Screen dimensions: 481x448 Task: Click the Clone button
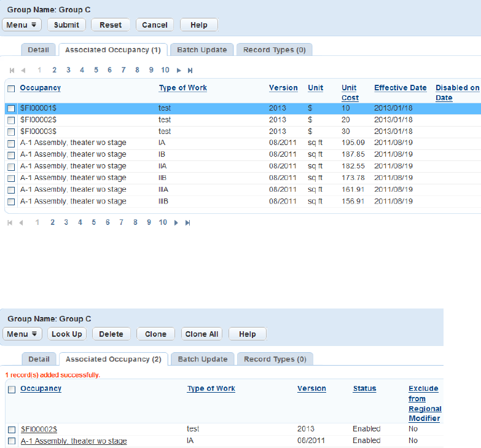(155, 334)
